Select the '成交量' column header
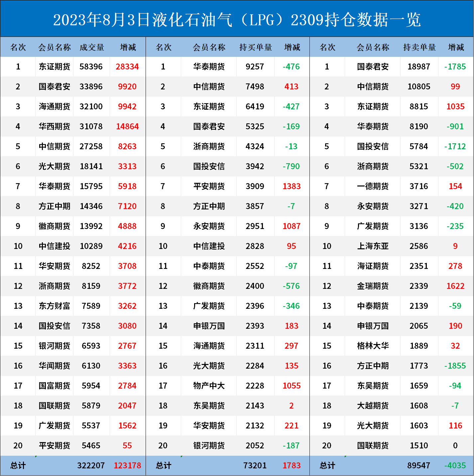 coord(92,47)
